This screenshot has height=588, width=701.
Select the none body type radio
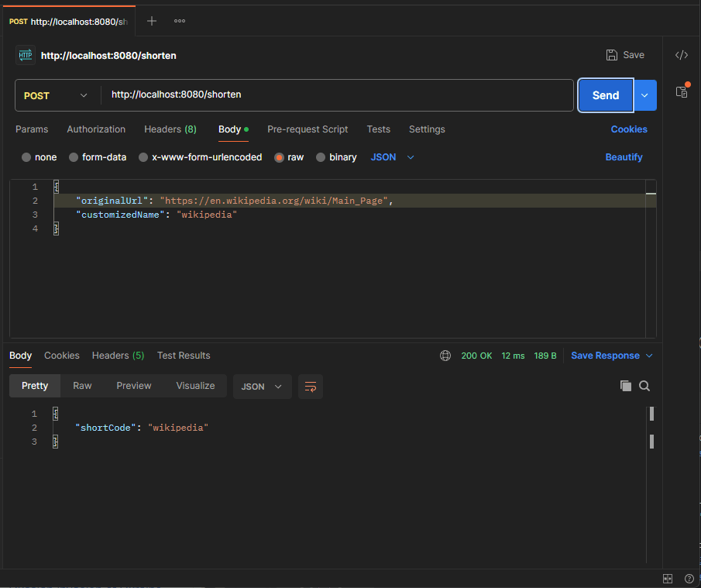(x=27, y=157)
